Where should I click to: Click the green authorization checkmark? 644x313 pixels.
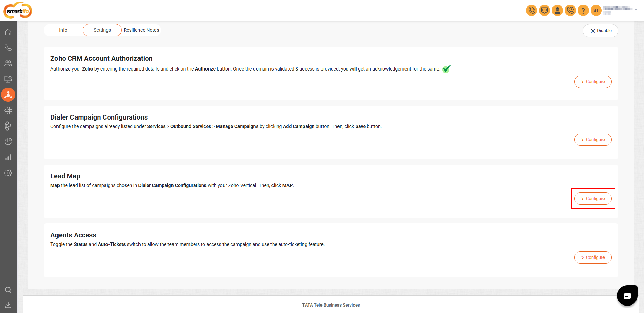[447, 69]
